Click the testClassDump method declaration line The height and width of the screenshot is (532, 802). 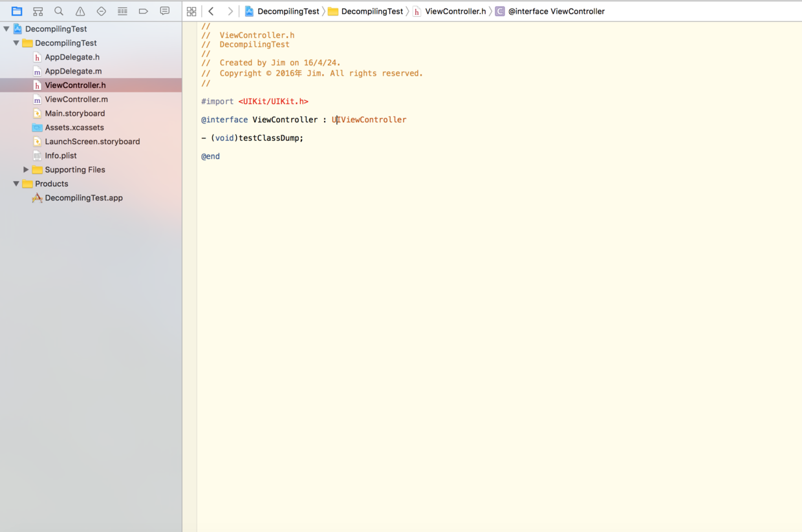[x=270, y=138]
